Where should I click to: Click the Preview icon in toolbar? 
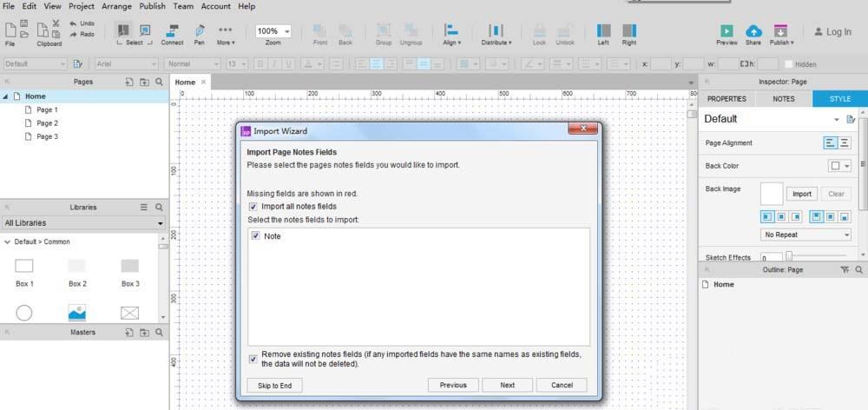point(727,32)
